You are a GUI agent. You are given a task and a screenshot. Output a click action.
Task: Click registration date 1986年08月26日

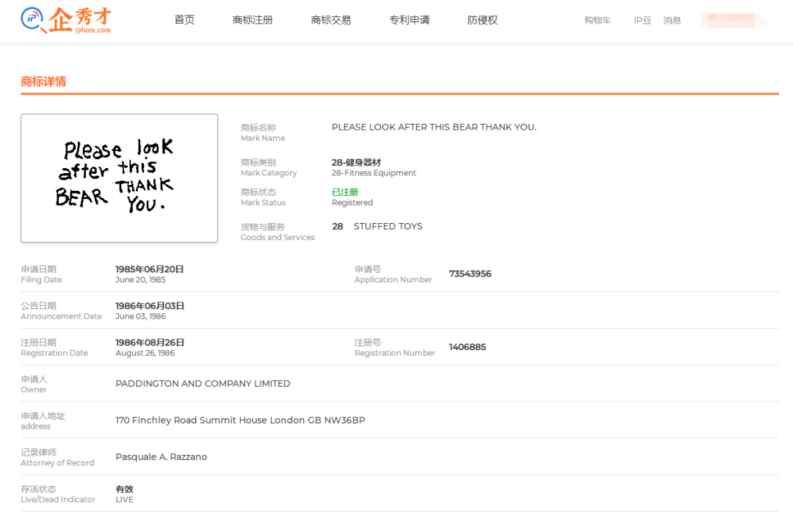pos(150,343)
